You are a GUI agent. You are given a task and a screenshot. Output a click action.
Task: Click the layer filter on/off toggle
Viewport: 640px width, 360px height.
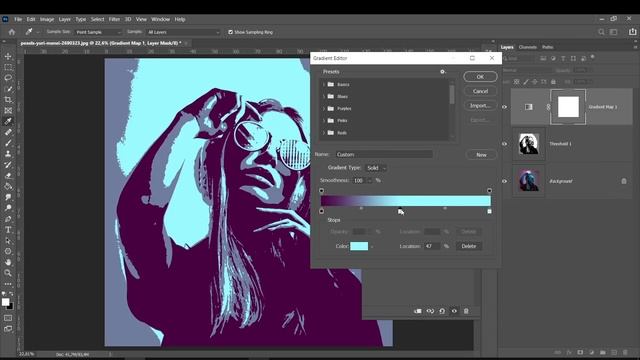593,57
